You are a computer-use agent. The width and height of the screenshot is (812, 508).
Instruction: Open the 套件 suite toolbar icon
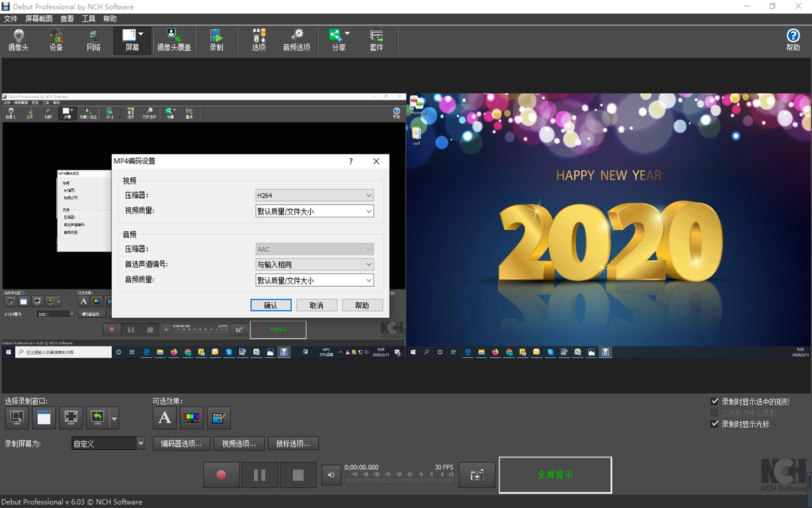(377, 40)
